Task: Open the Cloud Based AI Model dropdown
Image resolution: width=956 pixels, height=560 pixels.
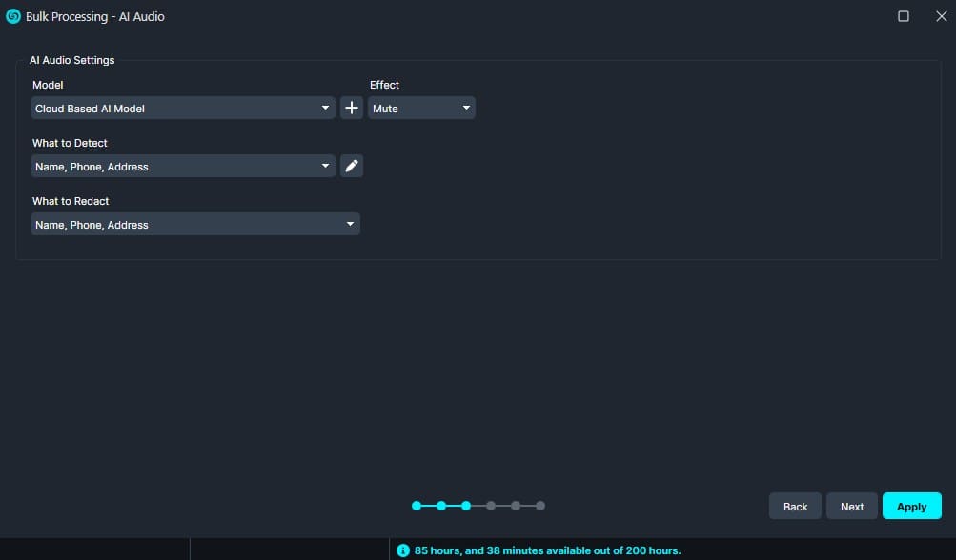Action: (181, 108)
